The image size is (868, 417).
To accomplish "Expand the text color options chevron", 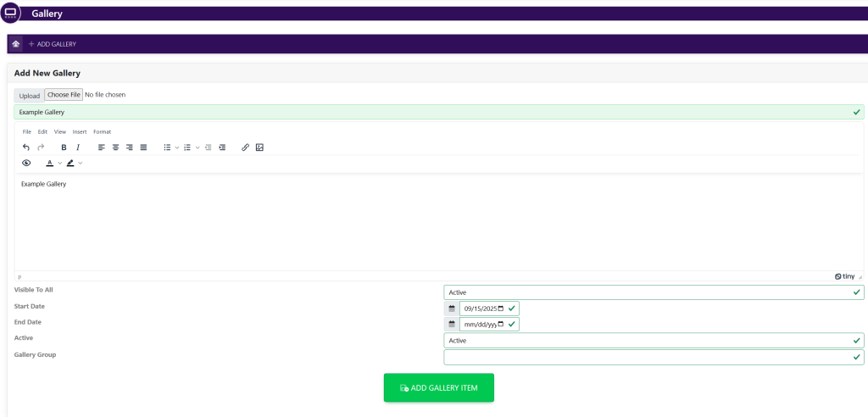I will [x=60, y=163].
